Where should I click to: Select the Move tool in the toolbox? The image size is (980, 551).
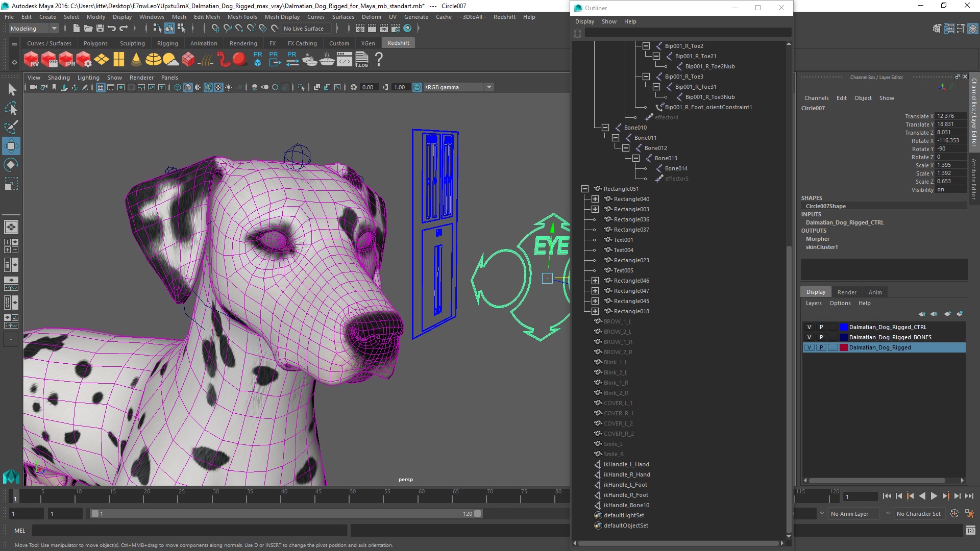tap(11, 146)
